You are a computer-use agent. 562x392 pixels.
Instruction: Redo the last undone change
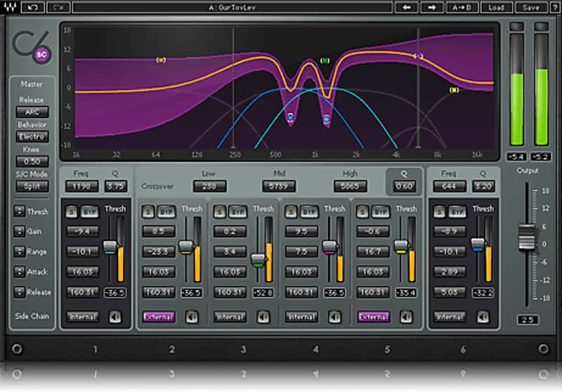[x=58, y=8]
